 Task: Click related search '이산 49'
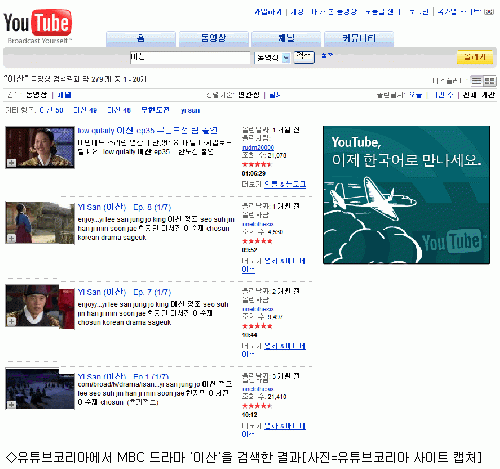point(85,110)
